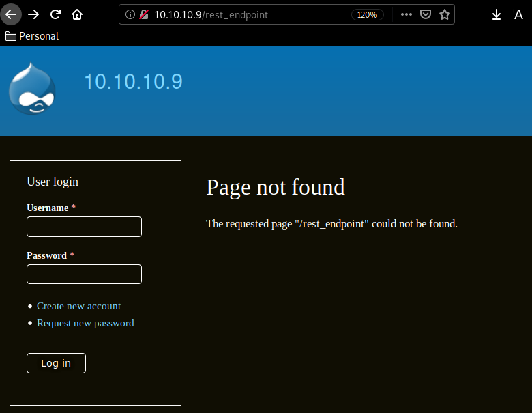Click the Drupal logo
The height and width of the screenshot is (413, 532).
pos(32,89)
